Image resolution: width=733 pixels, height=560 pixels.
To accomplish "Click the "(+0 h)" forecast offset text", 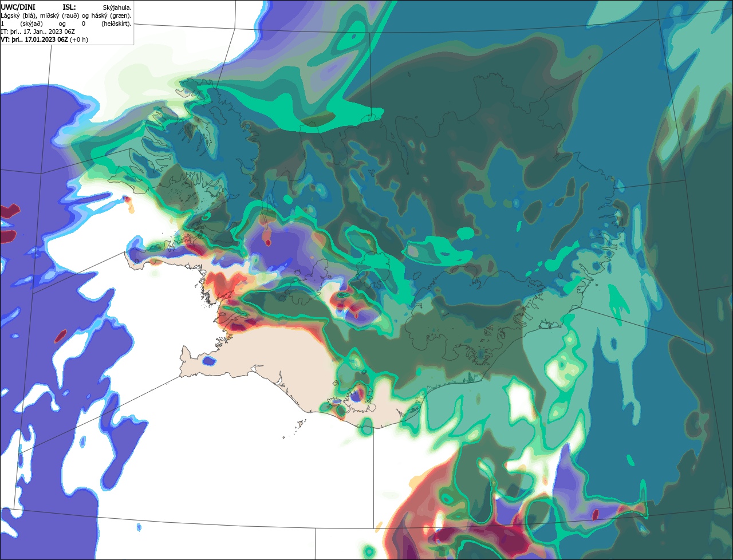I will pyautogui.click(x=79, y=40).
